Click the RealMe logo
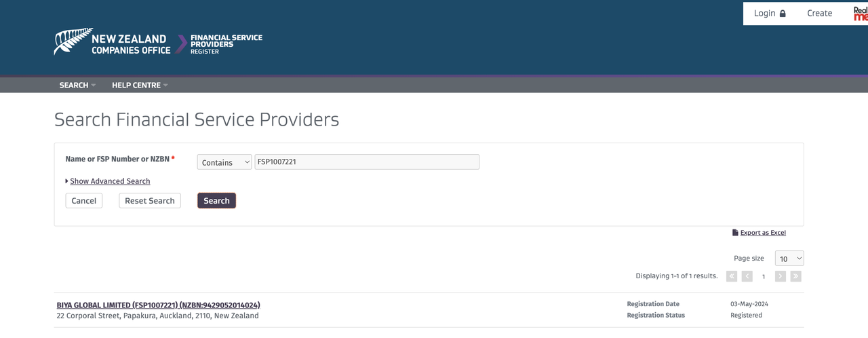The width and height of the screenshot is (868, 338). pos(860,14)
